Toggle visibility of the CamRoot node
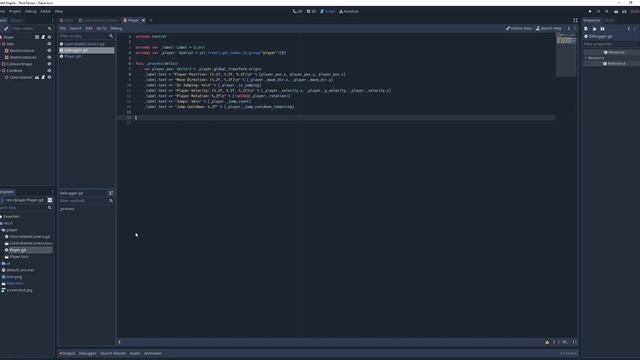 (x=49, y=71)
